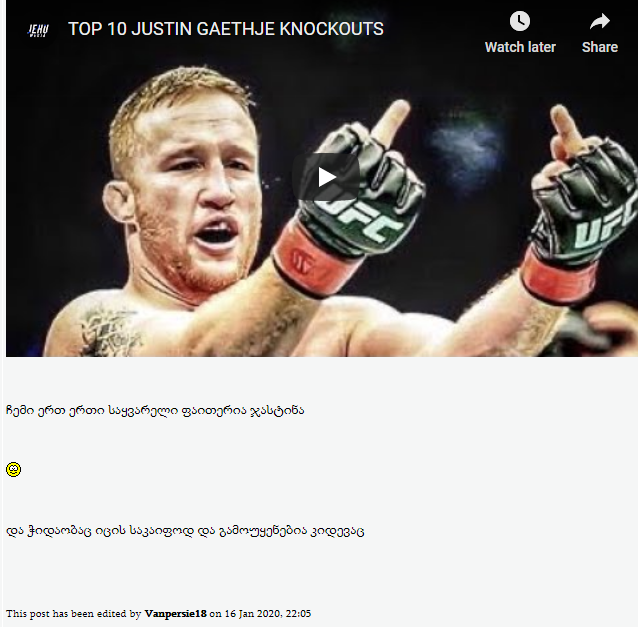Click the Watch later text label
Image resolution: width=638 pixels, height=628 pixels.
pos(520,47)
